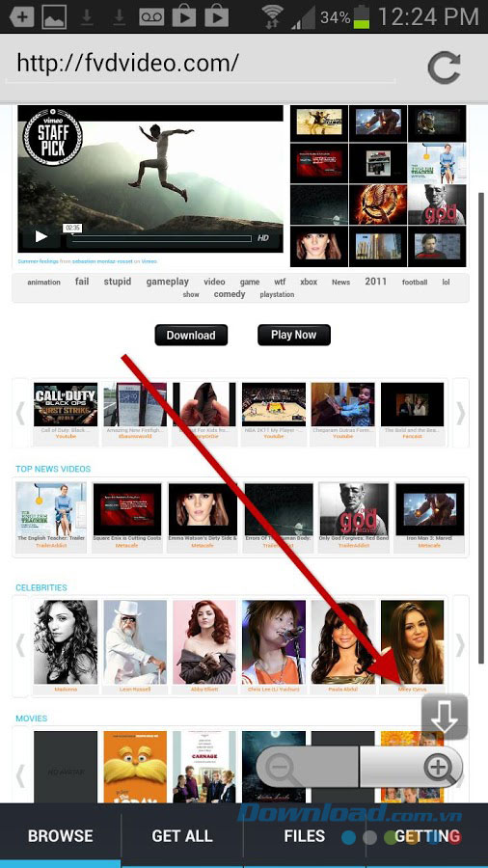The width and height of the screenshot is (488, 868).
Task: Open the TOP NEWS VIDEOS section heading
Action: (x=53, y=469)
